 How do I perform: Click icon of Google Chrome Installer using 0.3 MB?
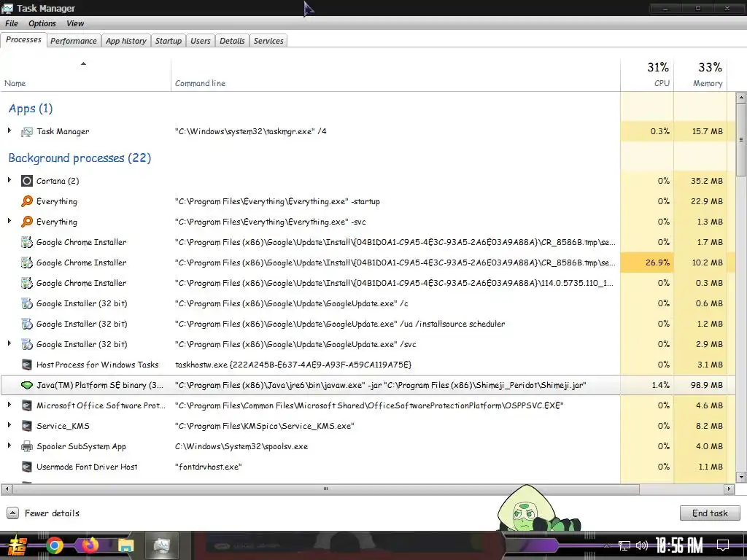point(27,284)
